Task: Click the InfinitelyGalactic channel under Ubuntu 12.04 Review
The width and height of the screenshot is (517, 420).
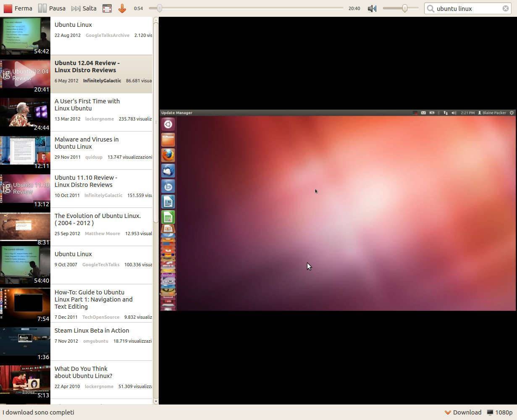Action: click(x=102, y=81)
